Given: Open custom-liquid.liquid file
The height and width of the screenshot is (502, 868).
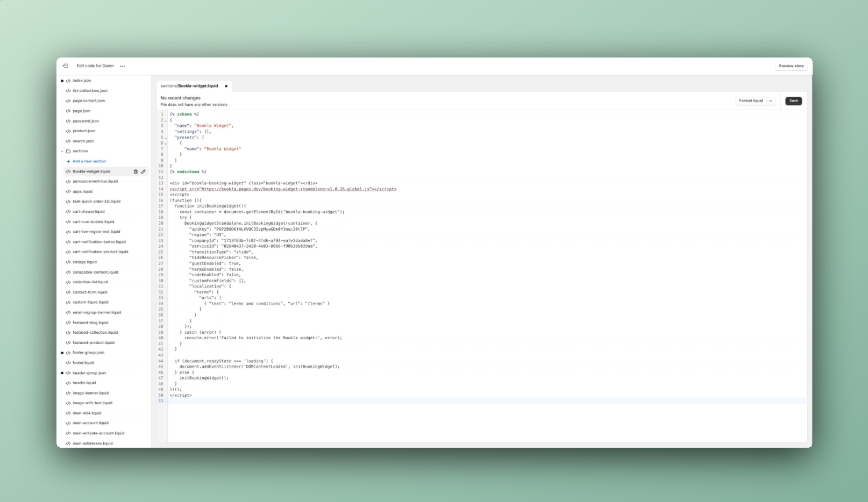Looking at the screenshot, I should tap(90, 302).
